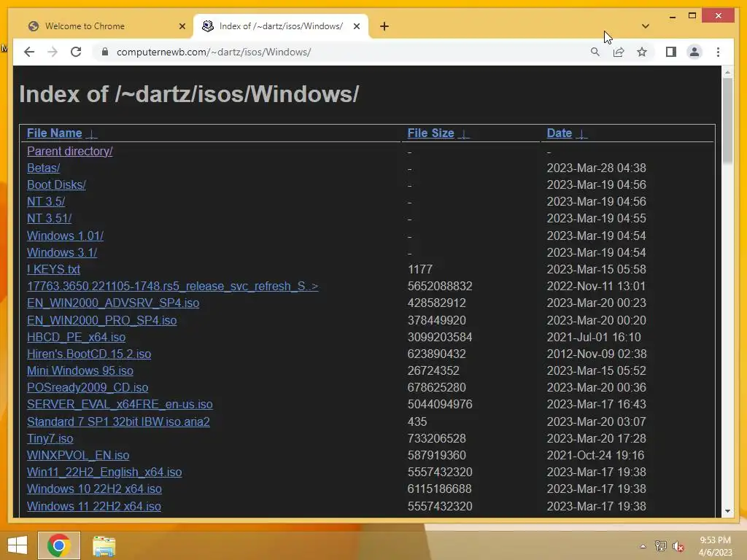Download Windows 11 22H2 x64.iso
Image resolution: width=747 pixels, height=560 pixels.
pos(94,506)
